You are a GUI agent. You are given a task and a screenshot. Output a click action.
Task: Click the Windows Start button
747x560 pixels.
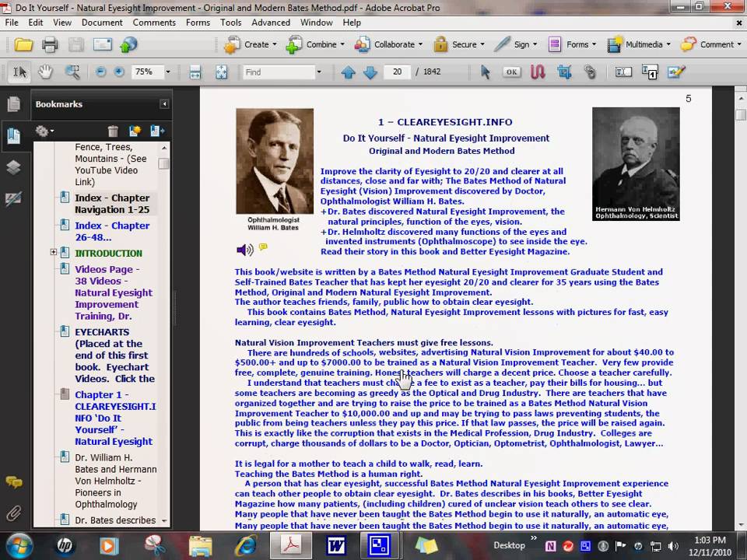tap(19, 545)
